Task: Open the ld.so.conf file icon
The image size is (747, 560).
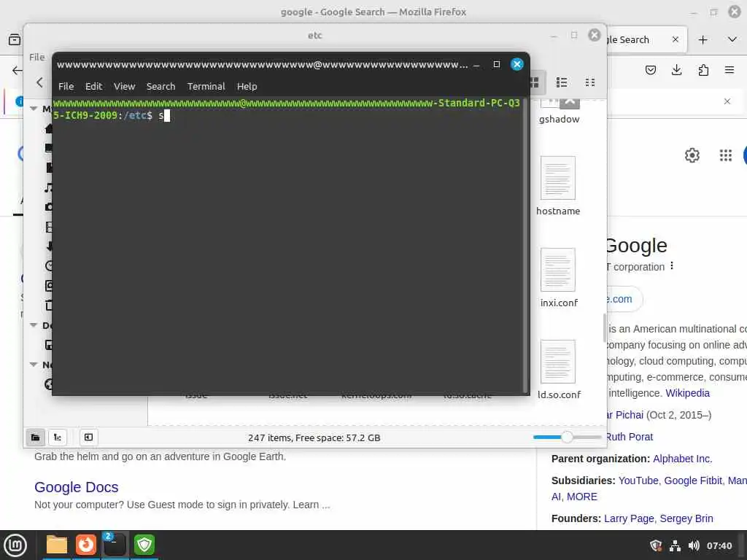Action: [x=558, y=362]
